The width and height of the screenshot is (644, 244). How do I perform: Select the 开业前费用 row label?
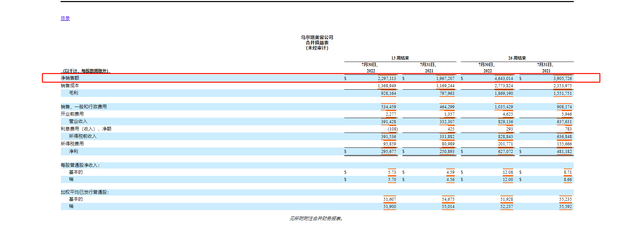(72, 114)
